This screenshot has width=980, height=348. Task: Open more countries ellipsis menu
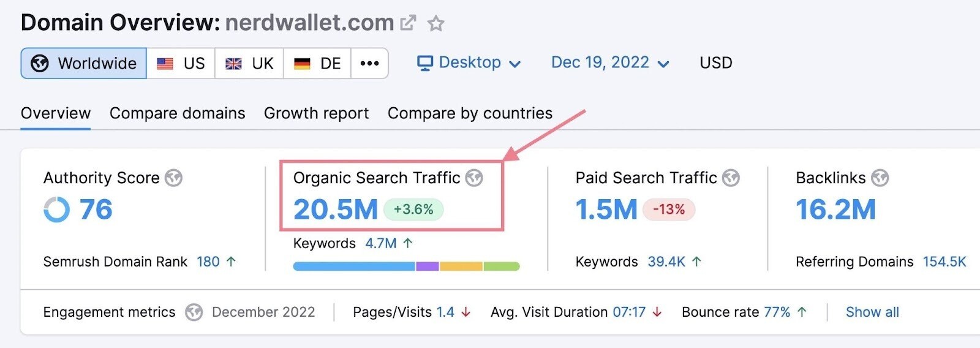pyautogui.click(x=369, y=63)
